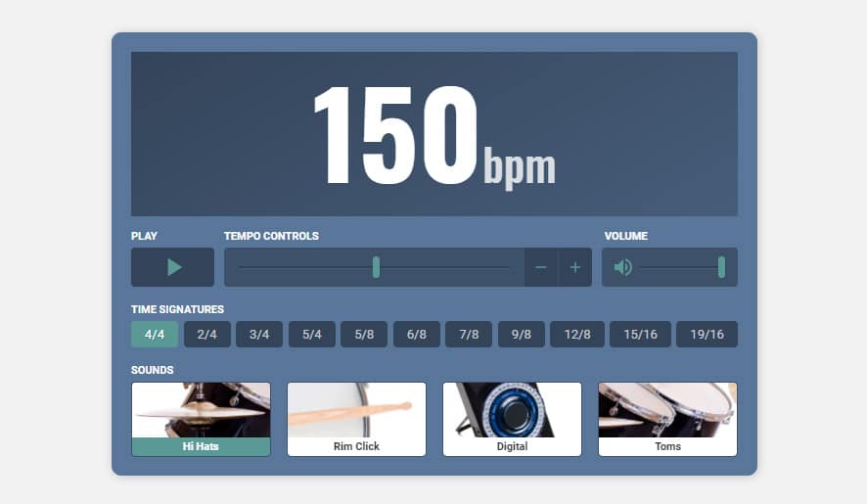Select the Toms sound
867x504 pixels.
pos(668,419)
